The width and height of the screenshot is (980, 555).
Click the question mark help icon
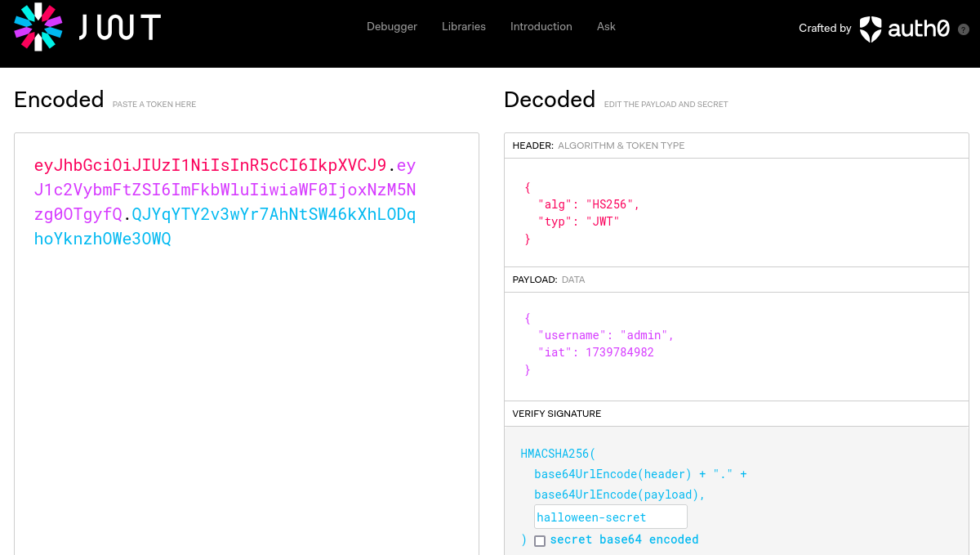pyautogui.click(x=963, y=29)
